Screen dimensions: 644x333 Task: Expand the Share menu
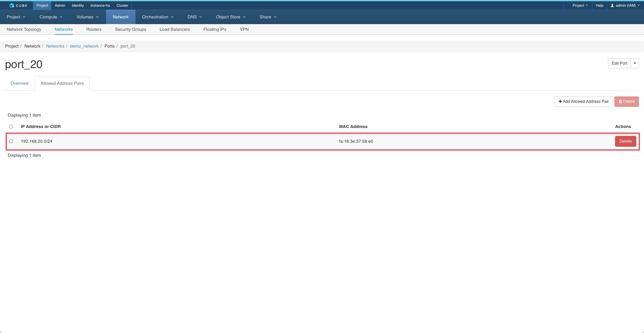pyautogui.click(x=268, y=17)
